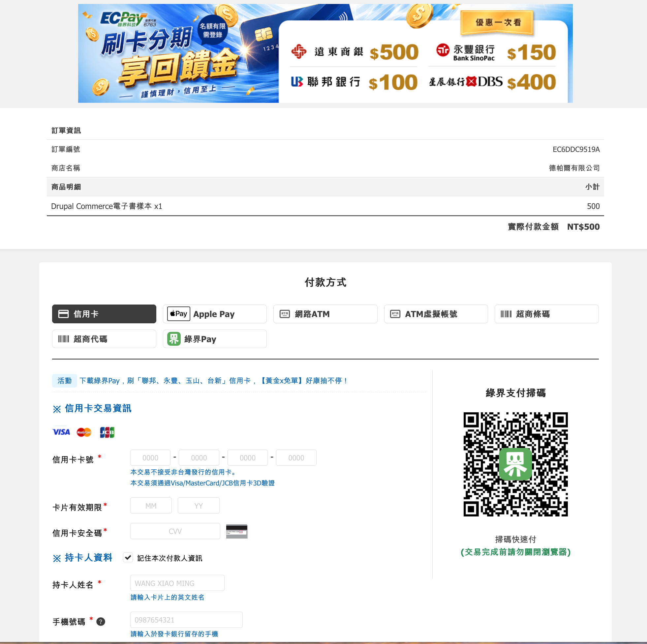This screenshot has width=647, height=644.
Task: Choose Apple Pay payment method
Action: coord(214,314)
